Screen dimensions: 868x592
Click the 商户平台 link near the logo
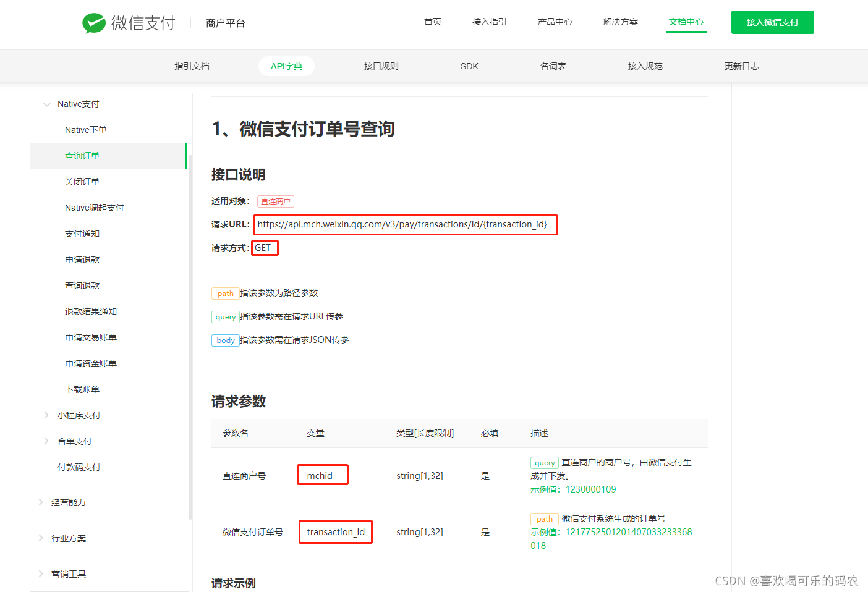(225, 22)
